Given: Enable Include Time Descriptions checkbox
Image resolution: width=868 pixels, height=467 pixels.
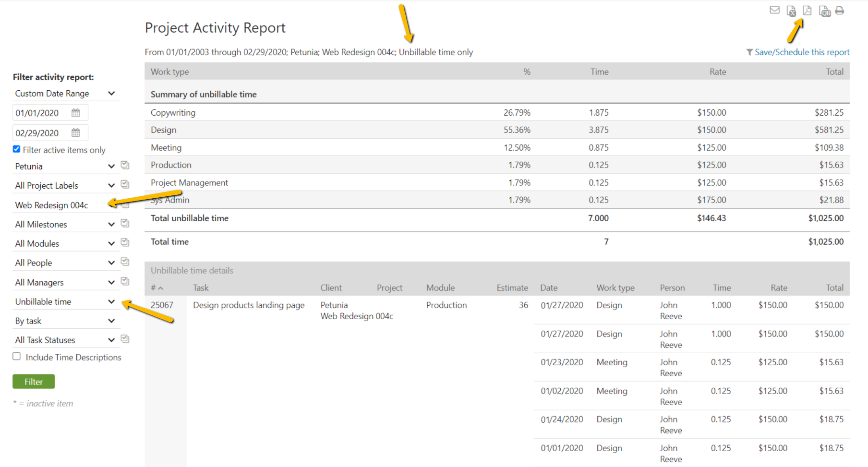Looking at the screenshot, I should (x=17, y=357).
